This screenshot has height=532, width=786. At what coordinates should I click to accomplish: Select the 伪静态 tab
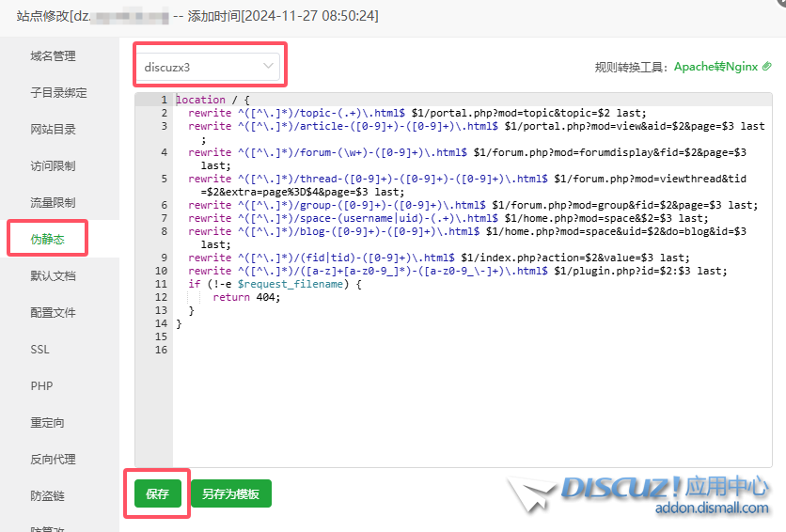47,239
